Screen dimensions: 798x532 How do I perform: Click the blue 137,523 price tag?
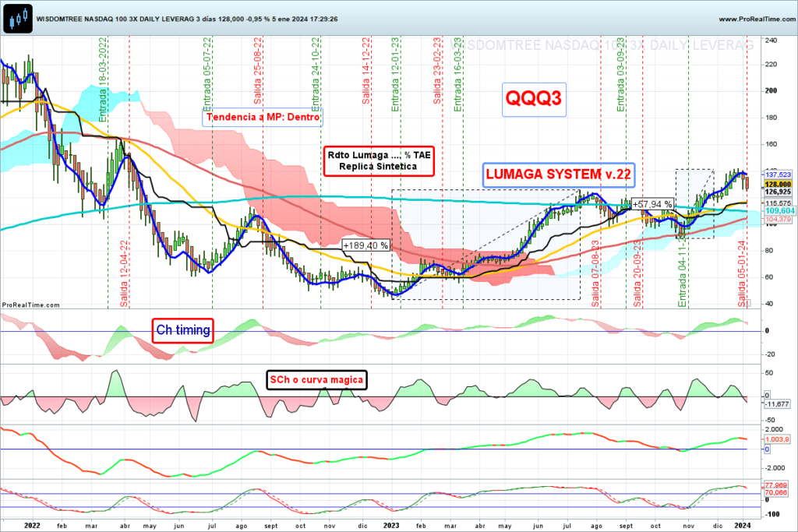click(x=779, y=174)
